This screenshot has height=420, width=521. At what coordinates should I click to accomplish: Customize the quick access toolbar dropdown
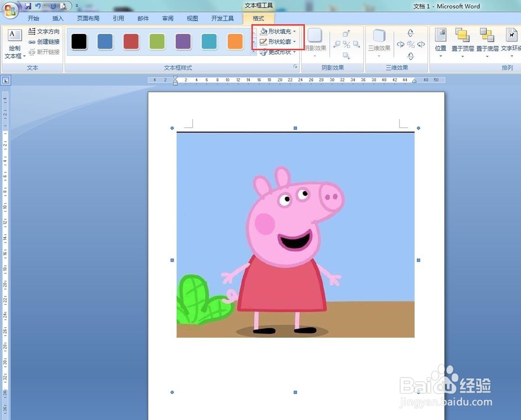pyautogui.click(x=77, y=6)
